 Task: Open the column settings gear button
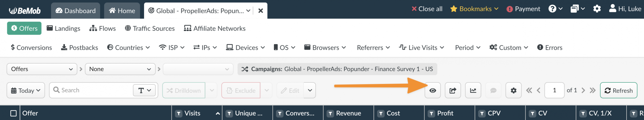513,90
